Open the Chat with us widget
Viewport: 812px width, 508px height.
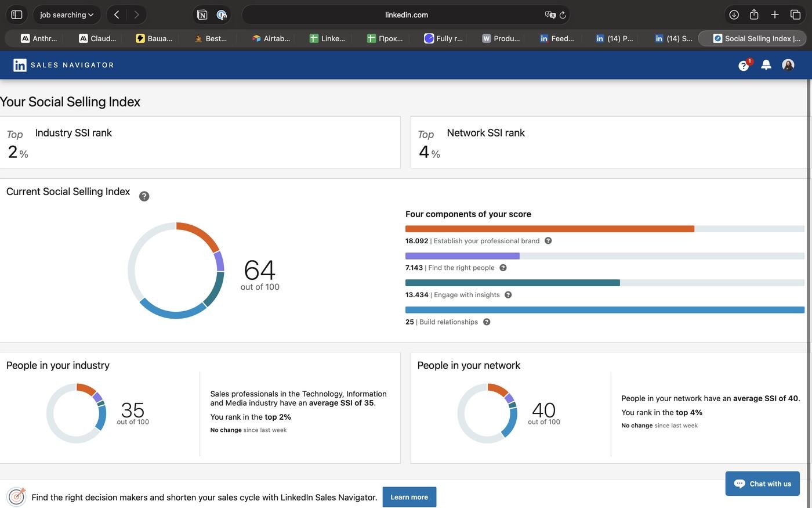[x=762, y=484]
